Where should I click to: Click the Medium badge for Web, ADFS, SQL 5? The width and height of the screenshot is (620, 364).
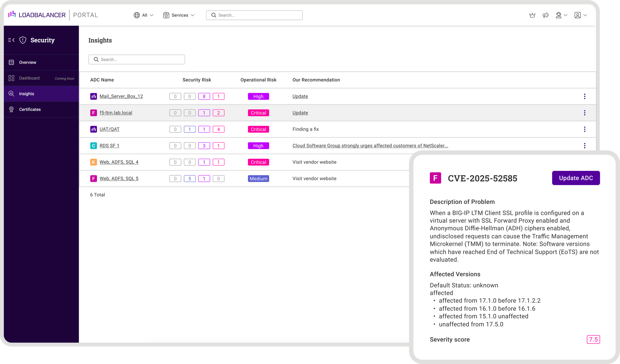tap(259, 179)
